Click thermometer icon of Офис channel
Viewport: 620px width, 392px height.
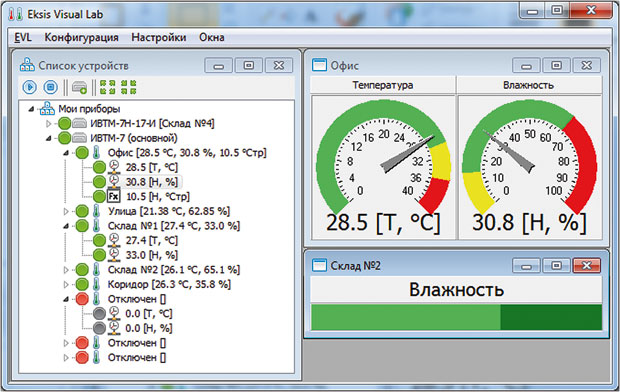coord(96,153)
